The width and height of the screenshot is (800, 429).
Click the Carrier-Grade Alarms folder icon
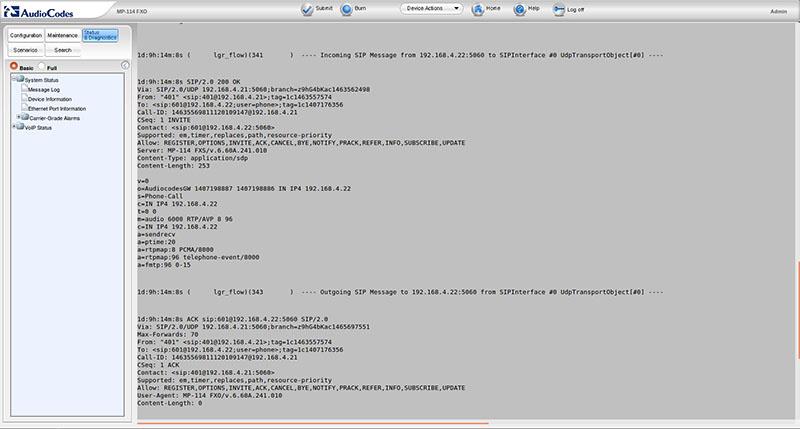(x=25, y=117)
